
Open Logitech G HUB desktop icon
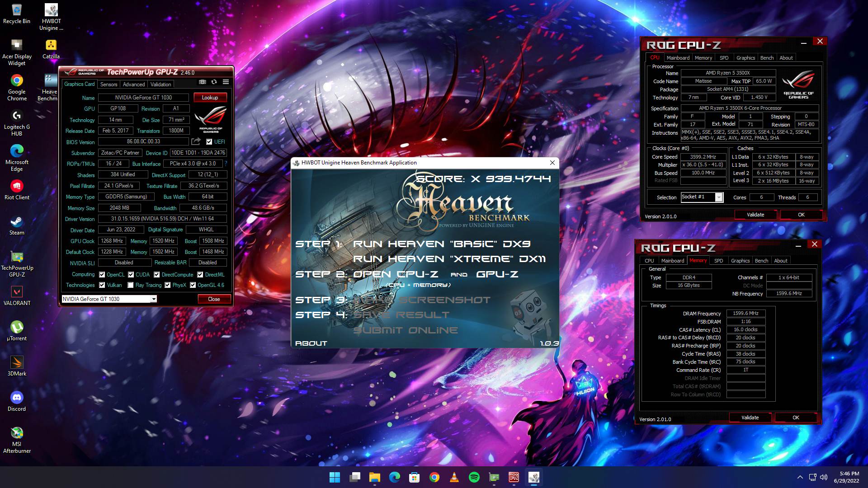[x=17, y=123]
